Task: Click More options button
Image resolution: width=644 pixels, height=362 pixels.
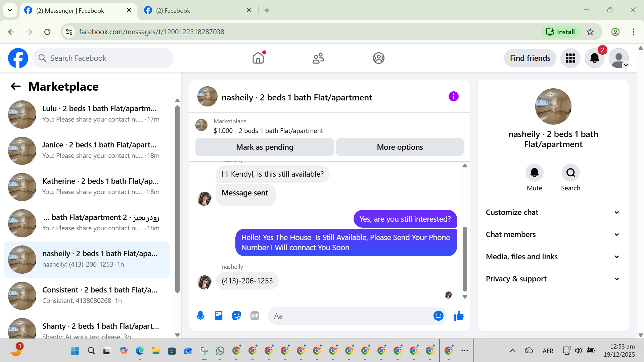Action: click(x=400, y=147)
